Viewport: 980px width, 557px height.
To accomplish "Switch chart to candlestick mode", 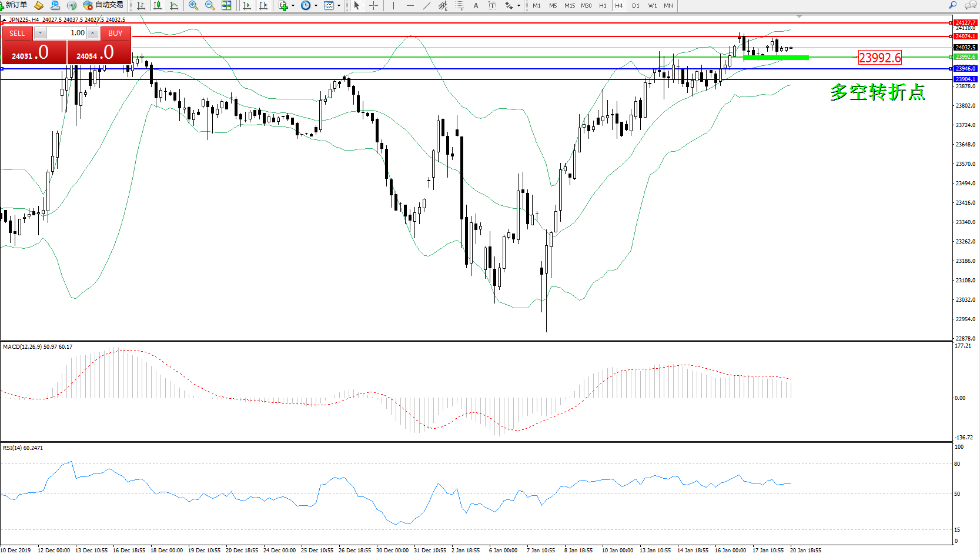I will (158, 5).
